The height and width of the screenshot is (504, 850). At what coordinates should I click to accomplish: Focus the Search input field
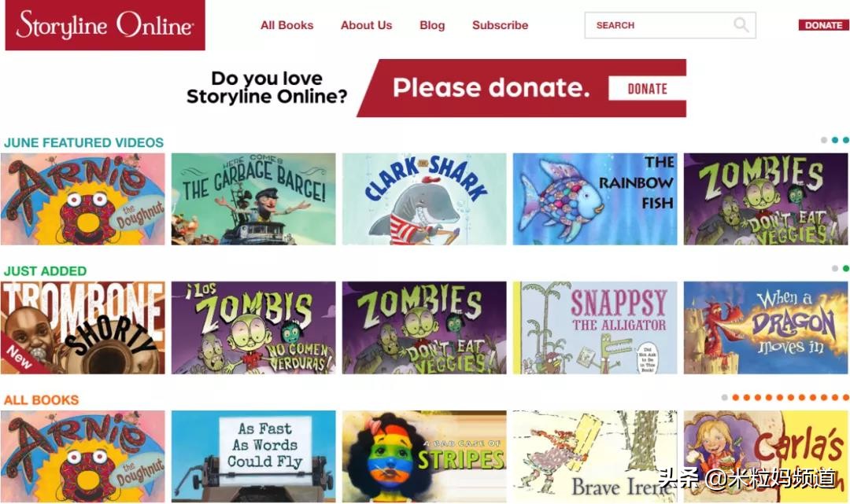[x=670, y=25]
